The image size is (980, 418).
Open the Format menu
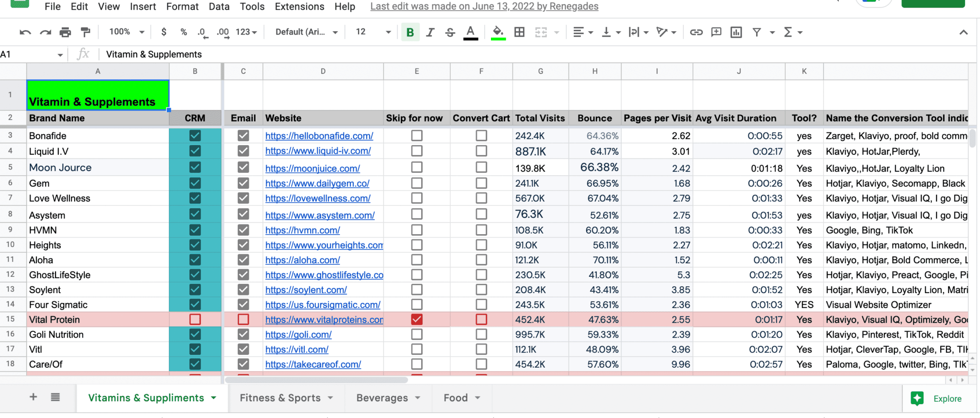pos(182,7)
